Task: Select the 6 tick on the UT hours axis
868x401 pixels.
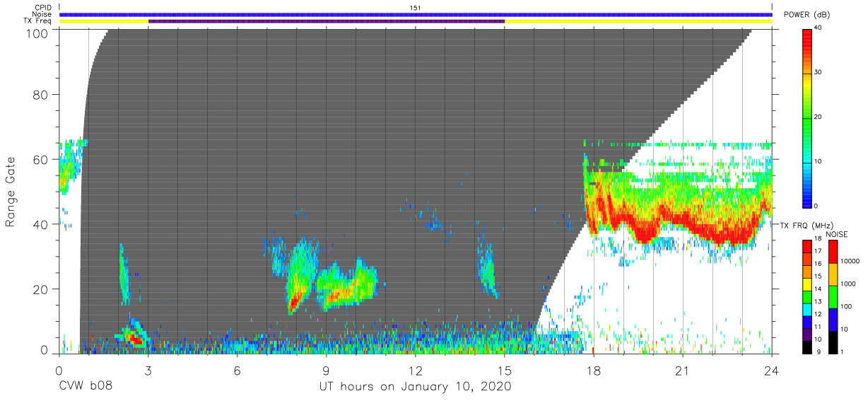Action: coord(237,370)
